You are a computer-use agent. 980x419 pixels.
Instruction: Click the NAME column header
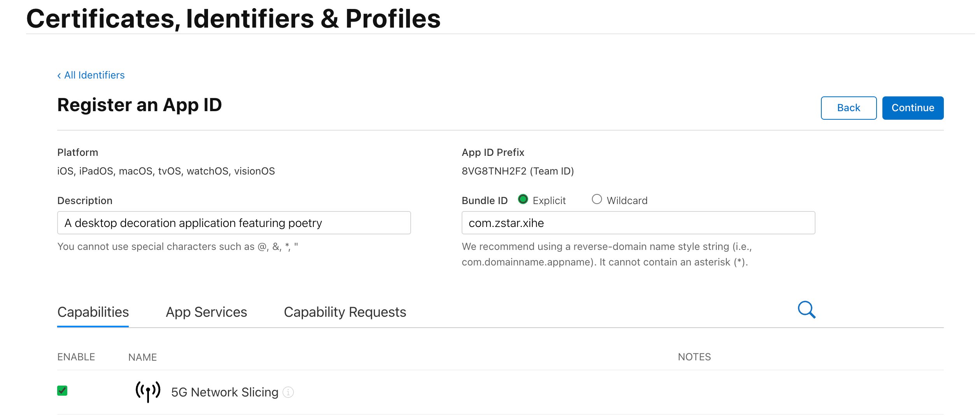click(x=143, y=357)
